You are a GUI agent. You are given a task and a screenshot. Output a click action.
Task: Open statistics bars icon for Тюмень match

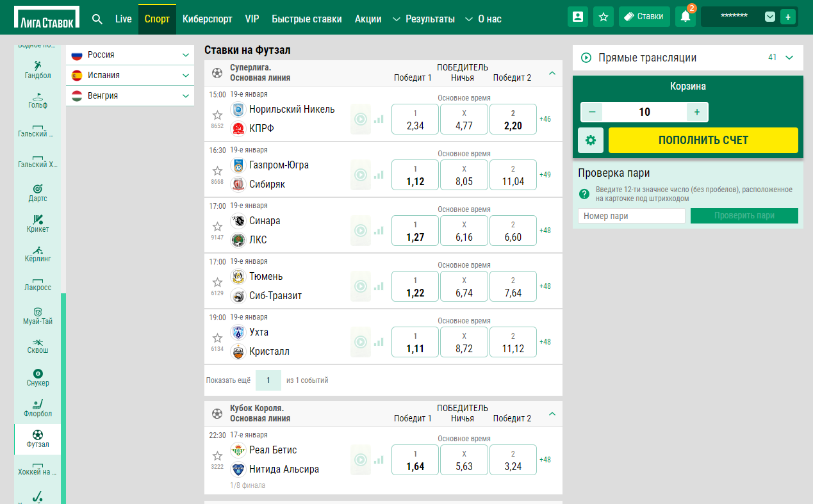tap(379, 286)
